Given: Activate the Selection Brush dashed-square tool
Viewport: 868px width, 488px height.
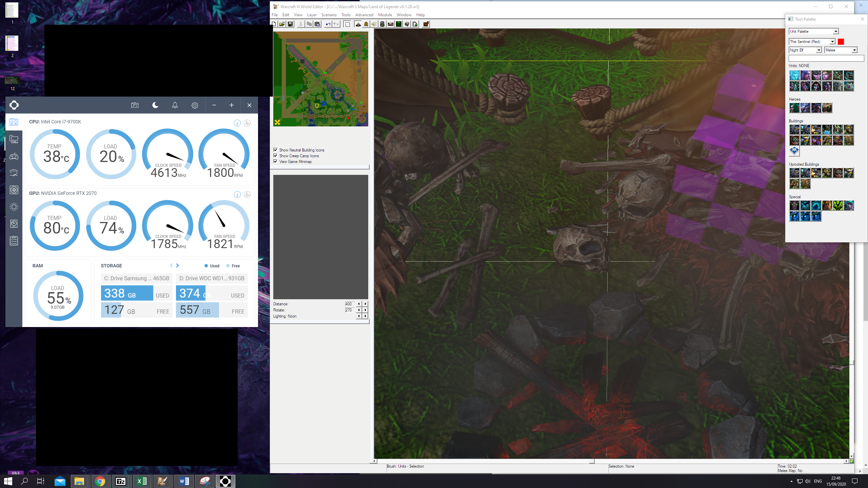Looking at the screenshot, I should 347,24.
